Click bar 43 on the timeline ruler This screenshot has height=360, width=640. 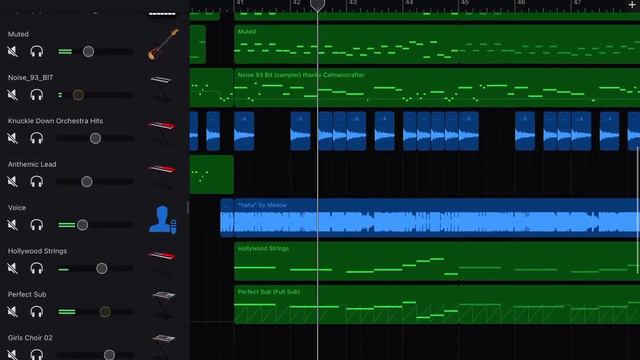pyautogui.click(x=353, y=3)
